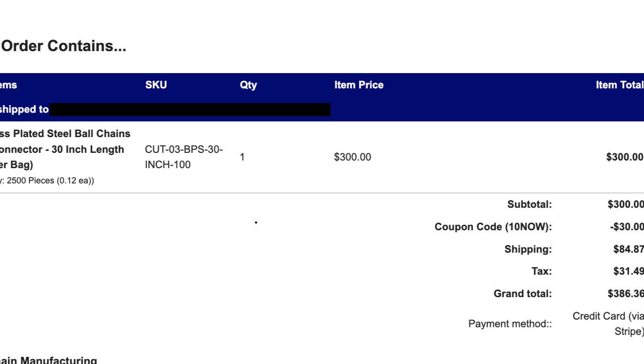Viewport: 644px width, 364px height.
Task: Click the Item Price column header
Action: (x=359, y=85)
